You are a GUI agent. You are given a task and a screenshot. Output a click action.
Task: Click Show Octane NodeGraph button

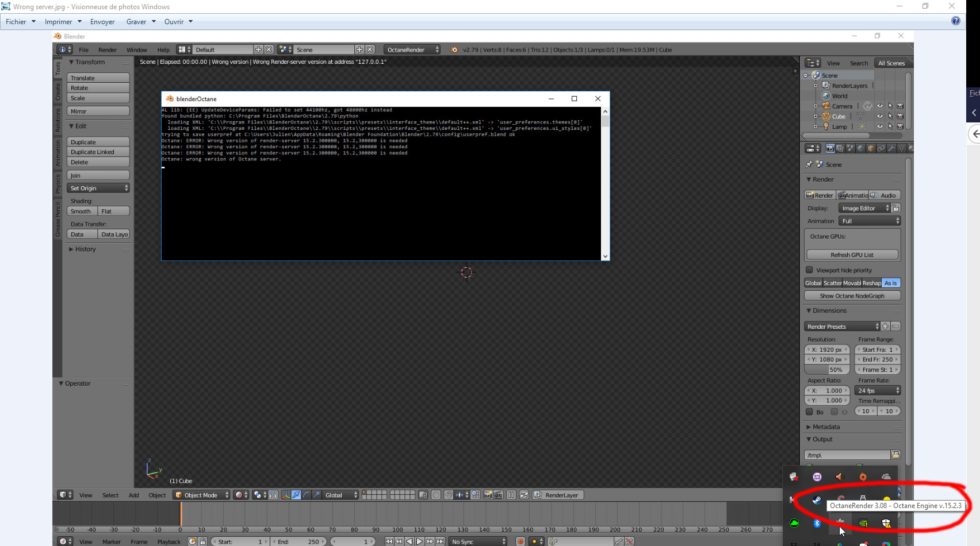[x=852, y=296]
